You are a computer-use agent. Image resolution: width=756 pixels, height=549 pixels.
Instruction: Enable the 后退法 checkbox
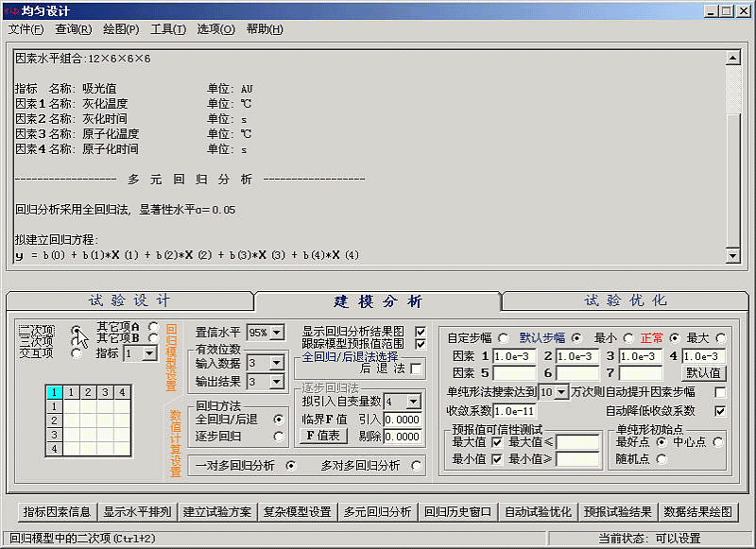click(416, 369)
